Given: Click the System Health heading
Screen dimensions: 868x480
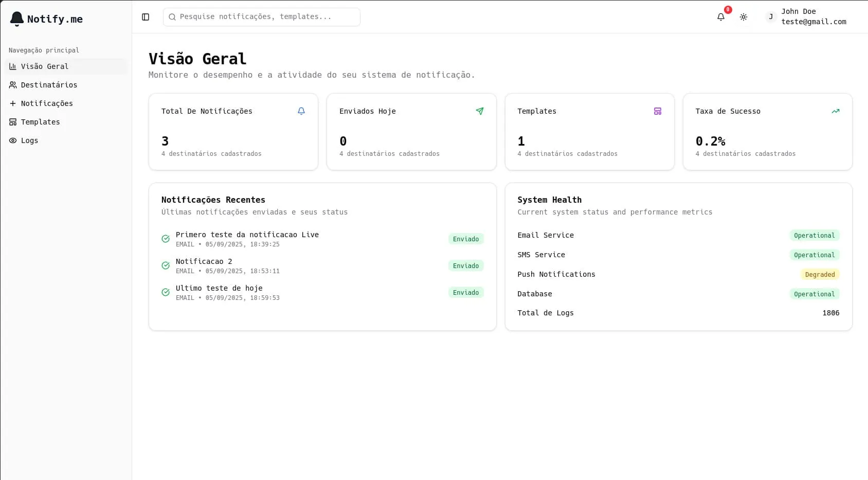Looking at the screenshot, I should 550,200.
